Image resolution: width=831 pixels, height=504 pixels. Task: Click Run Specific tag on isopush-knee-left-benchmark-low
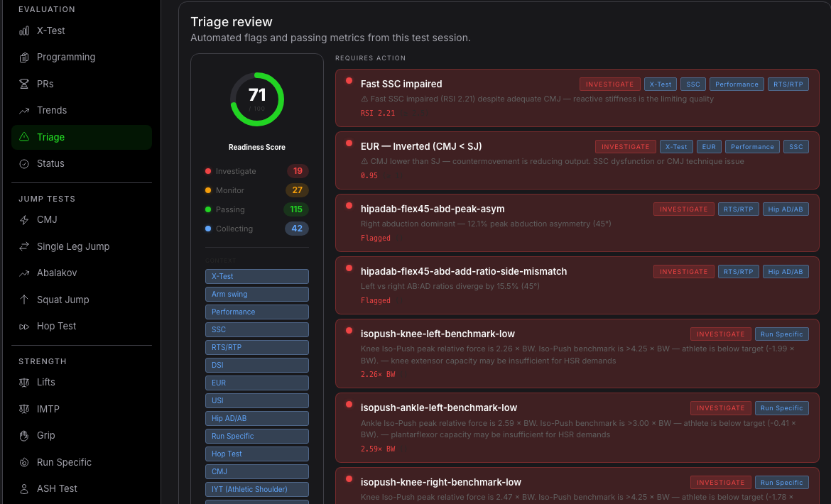point(782,334)
